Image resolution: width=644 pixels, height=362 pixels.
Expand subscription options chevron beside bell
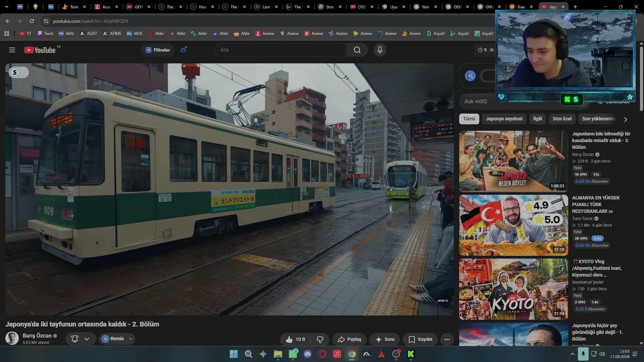tap(87, 339)
